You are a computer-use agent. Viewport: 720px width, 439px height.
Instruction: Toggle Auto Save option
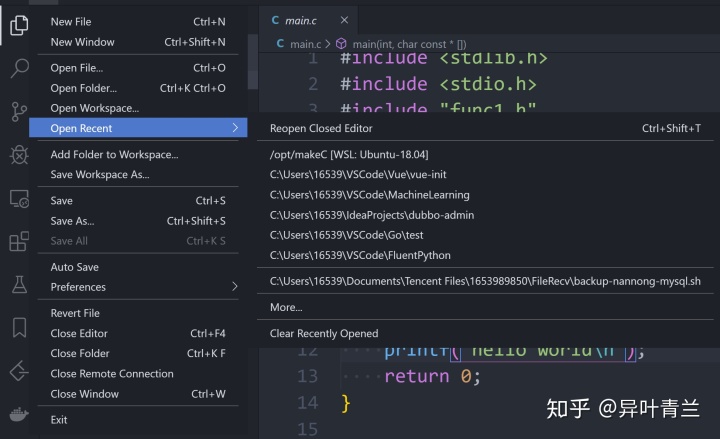(138, 267)
